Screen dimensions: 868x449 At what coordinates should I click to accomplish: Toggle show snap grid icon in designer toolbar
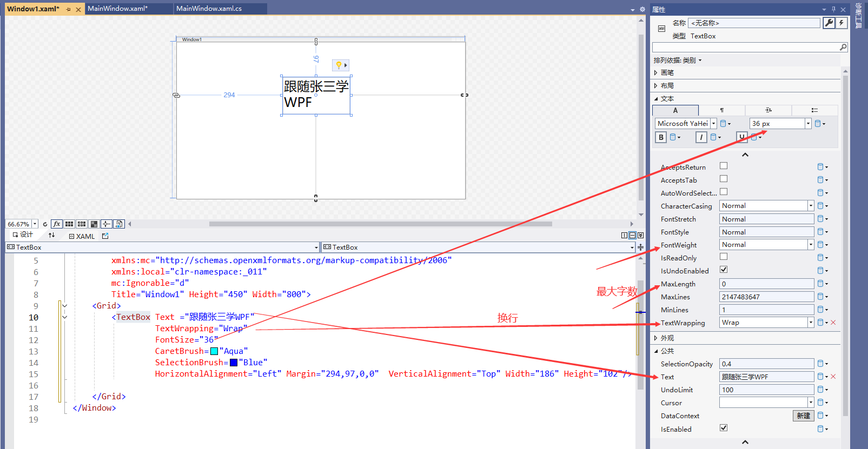point(69,224)
